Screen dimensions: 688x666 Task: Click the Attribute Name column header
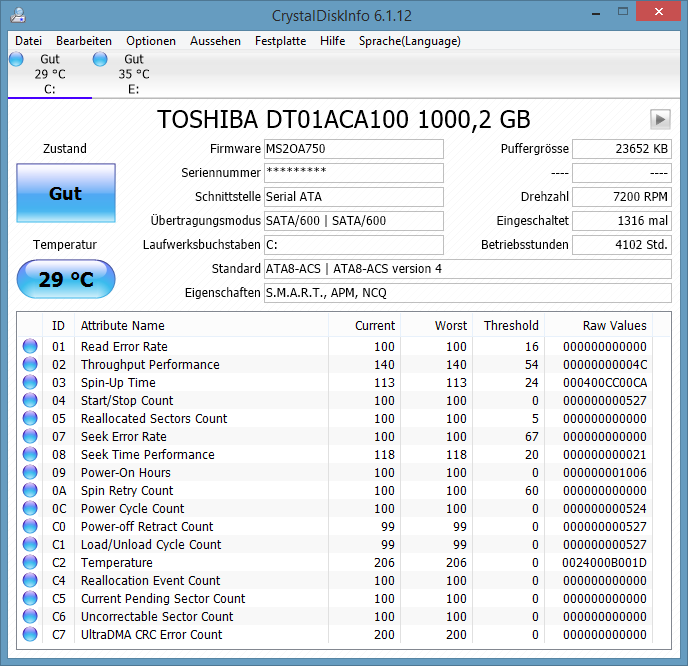pos(201,326)
